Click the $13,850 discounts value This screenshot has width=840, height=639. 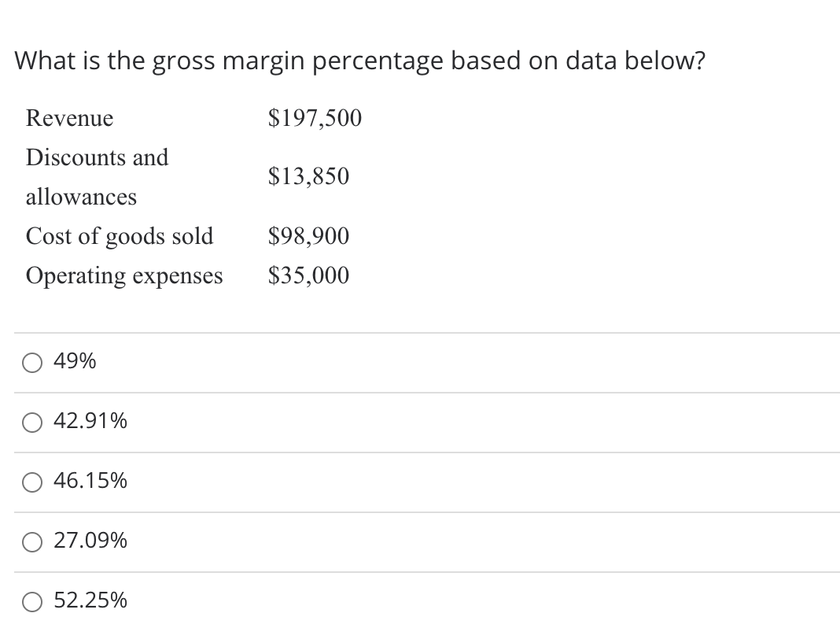point(308,176)
